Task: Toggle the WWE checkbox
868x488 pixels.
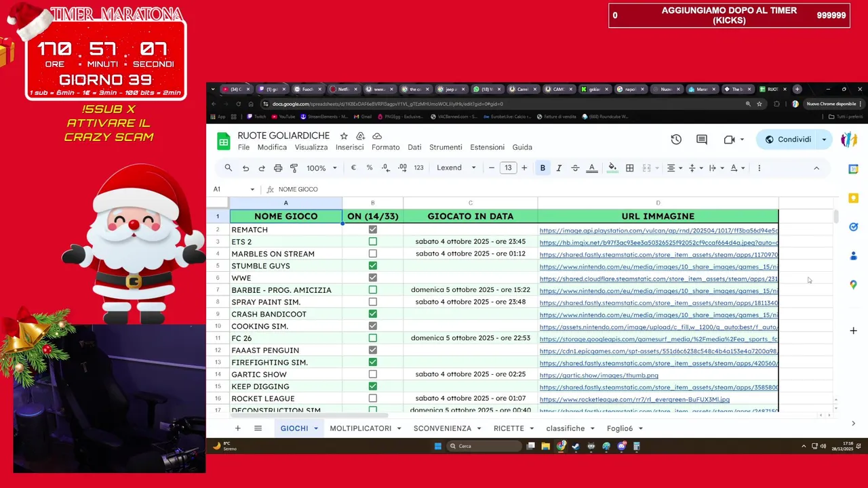Action: click(x=372, y=278)
